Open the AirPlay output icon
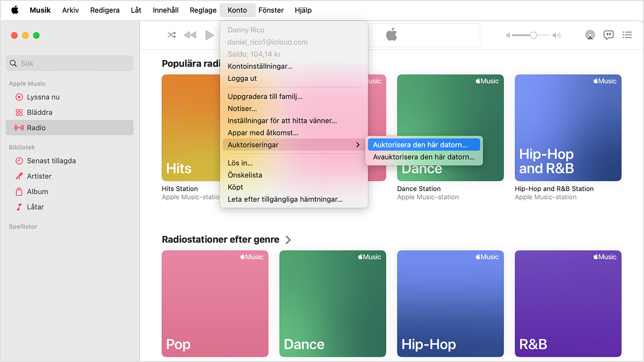Viewport: 644px width, 362px height. click(x=590, y=35)
